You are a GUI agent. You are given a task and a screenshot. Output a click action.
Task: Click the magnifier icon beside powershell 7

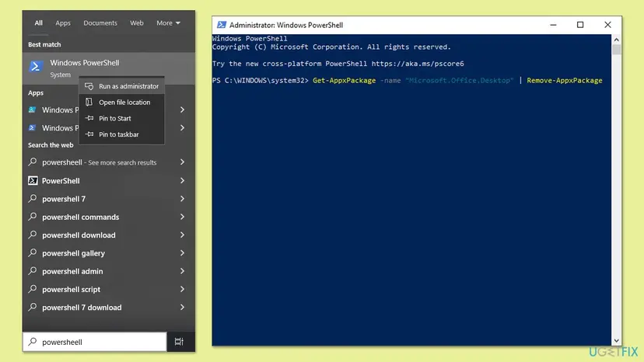33,198
